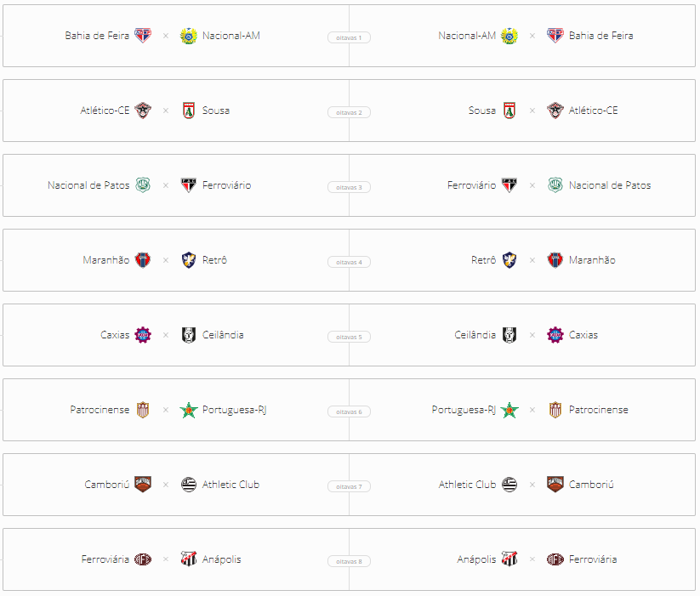Click the Bahia de Feira crest in the first-leg oitavas 1 match
700x596 pixels.
143,35
